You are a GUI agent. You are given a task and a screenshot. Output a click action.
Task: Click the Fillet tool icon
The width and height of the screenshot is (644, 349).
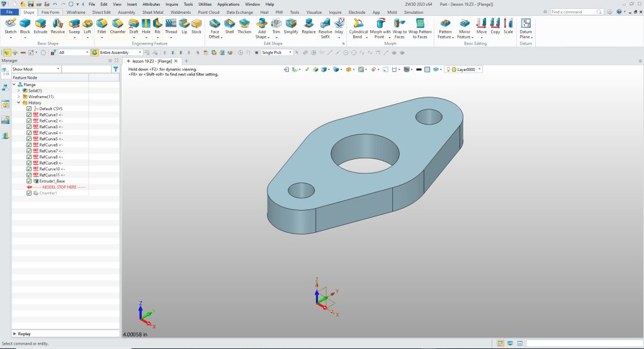pyautogui.click(x=101, y=24)
